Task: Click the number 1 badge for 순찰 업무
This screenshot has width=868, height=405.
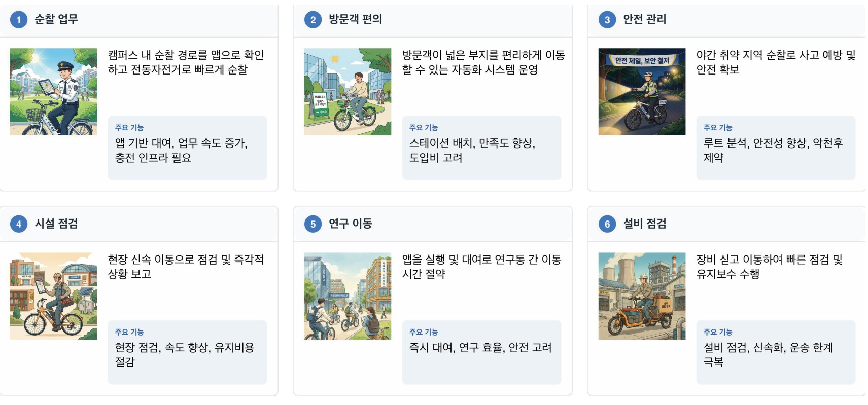Action: [19, 20]
